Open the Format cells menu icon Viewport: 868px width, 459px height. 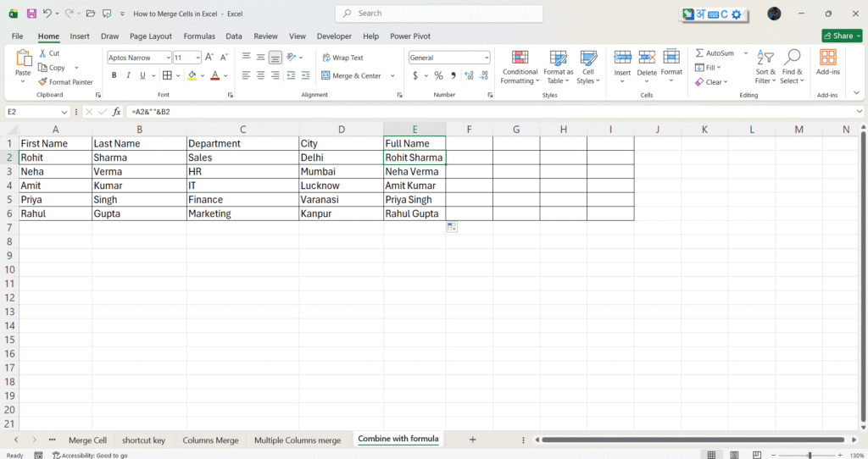click(671, 57)
